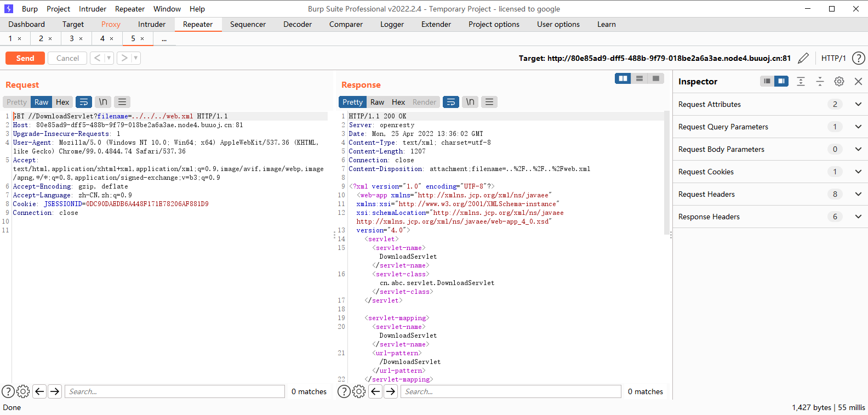
Task: Click the request search field
Action: [175, 391]
